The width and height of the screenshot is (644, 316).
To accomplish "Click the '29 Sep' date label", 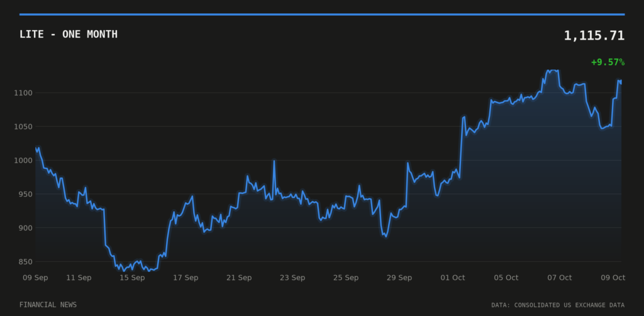I will coord(399,278).
